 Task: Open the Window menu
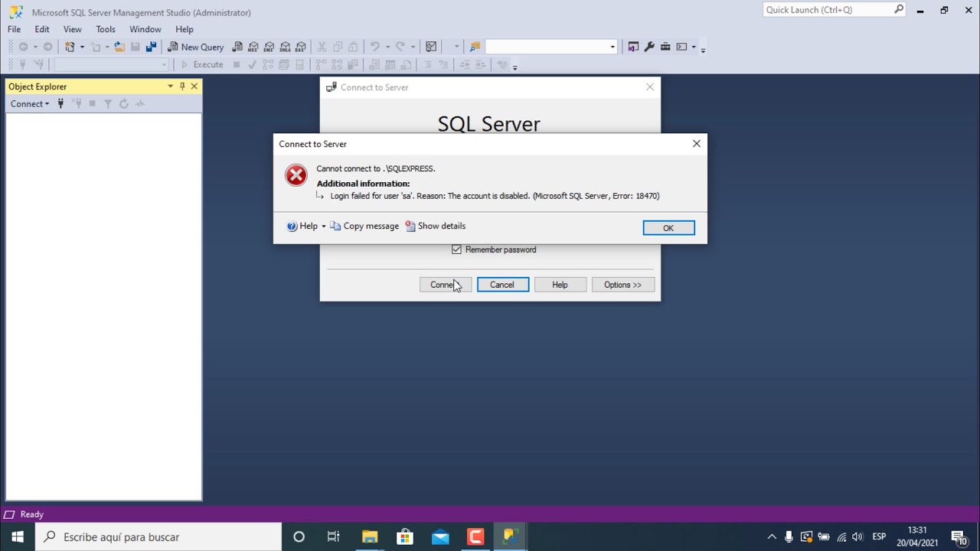[x=145, y=29]
